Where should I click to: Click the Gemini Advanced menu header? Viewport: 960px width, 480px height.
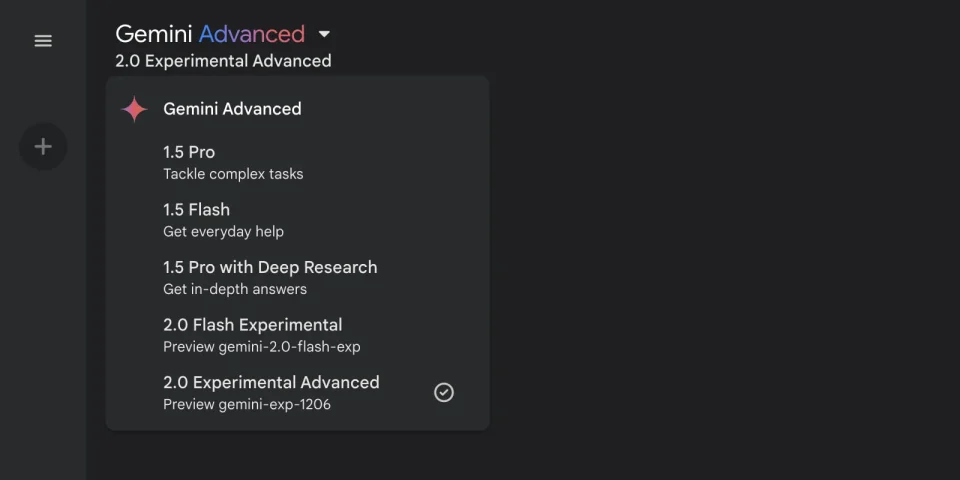coord(232,109)
